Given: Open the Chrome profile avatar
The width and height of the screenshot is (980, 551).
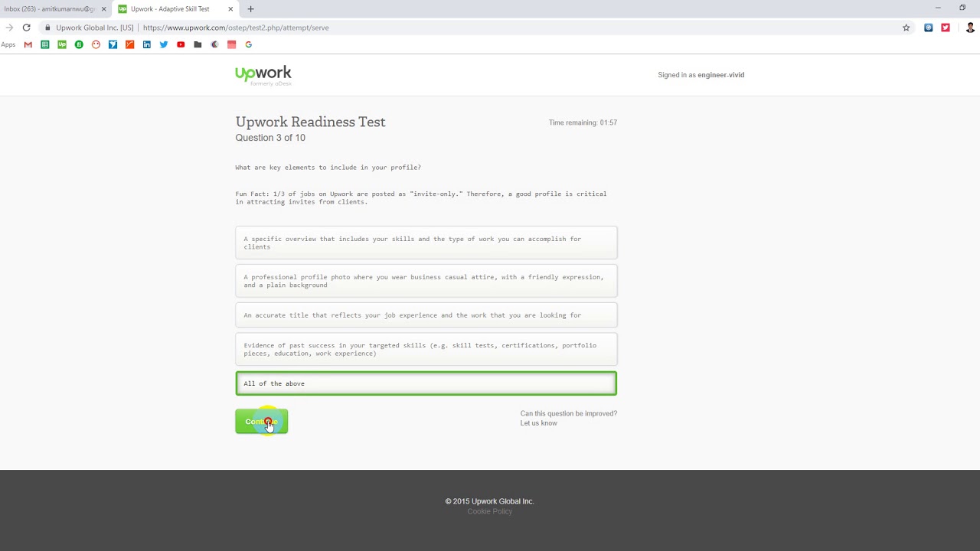Looking at the screenshot, I should click(970, 28).
